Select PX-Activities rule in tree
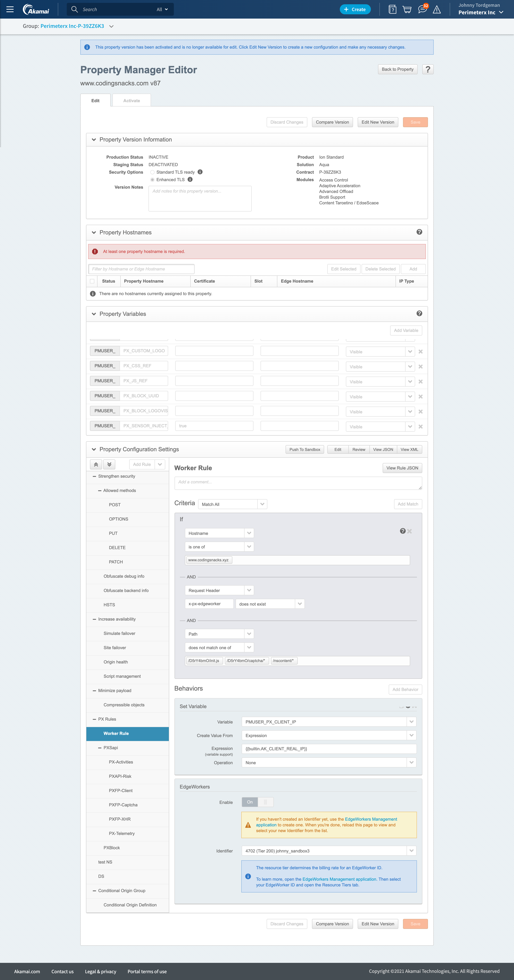 click(121, 762)
